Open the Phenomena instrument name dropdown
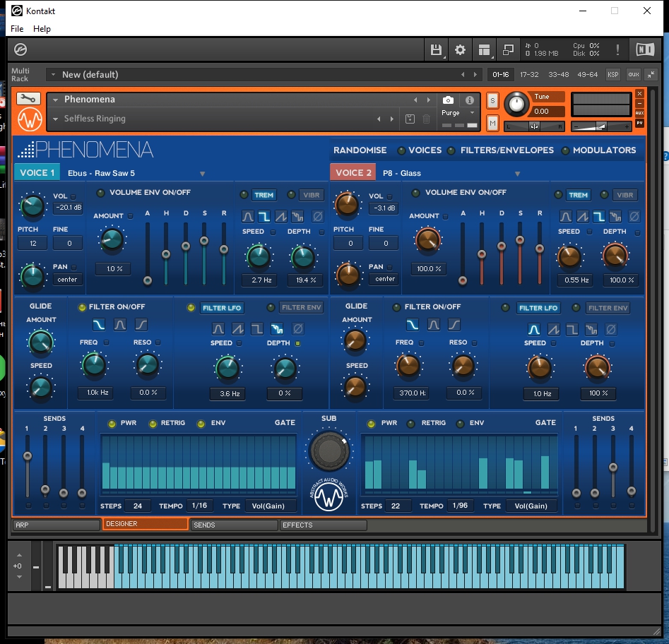 point(56,100)
